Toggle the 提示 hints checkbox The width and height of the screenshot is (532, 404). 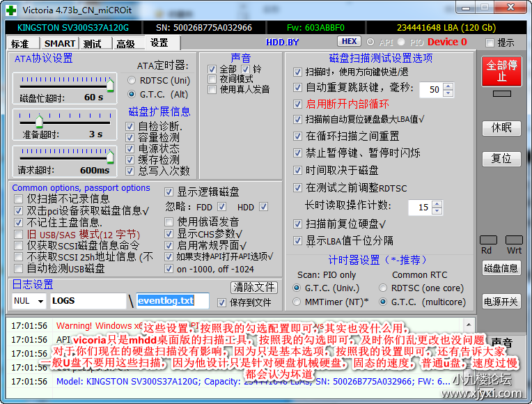tap(490, 43)
